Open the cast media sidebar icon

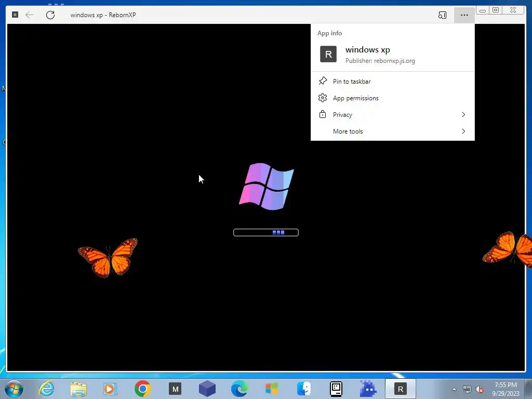442,15
